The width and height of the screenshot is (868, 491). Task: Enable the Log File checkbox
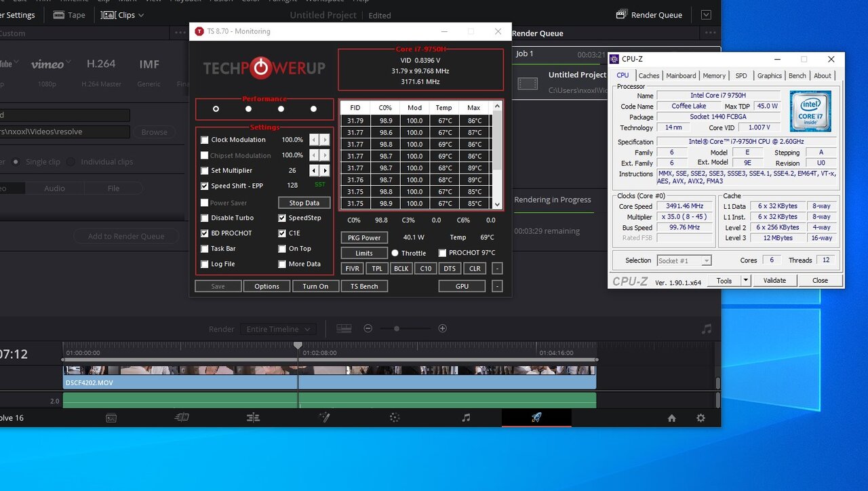[x=205, y=264]
